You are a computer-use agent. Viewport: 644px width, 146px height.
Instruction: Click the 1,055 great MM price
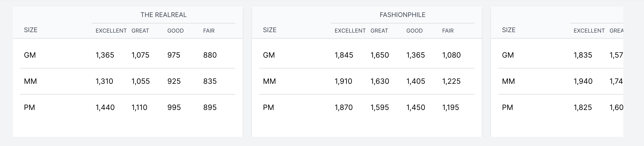(x=140, y=81)
